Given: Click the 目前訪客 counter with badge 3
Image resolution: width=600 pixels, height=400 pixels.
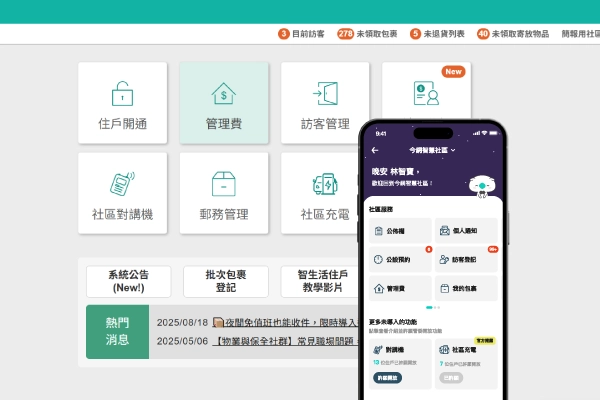Looking at the screenshot, I should pos(301,34).
